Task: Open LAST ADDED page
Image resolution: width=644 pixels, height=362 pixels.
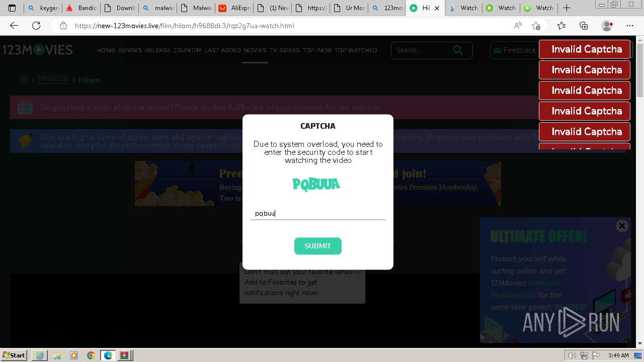Action: [222, 50]
